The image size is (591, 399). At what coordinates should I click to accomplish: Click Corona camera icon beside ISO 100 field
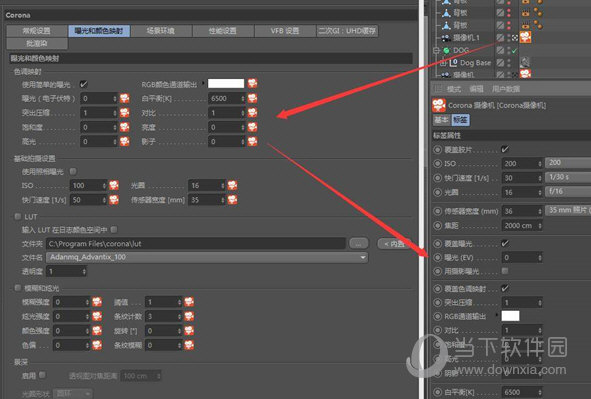click(114, 185)
